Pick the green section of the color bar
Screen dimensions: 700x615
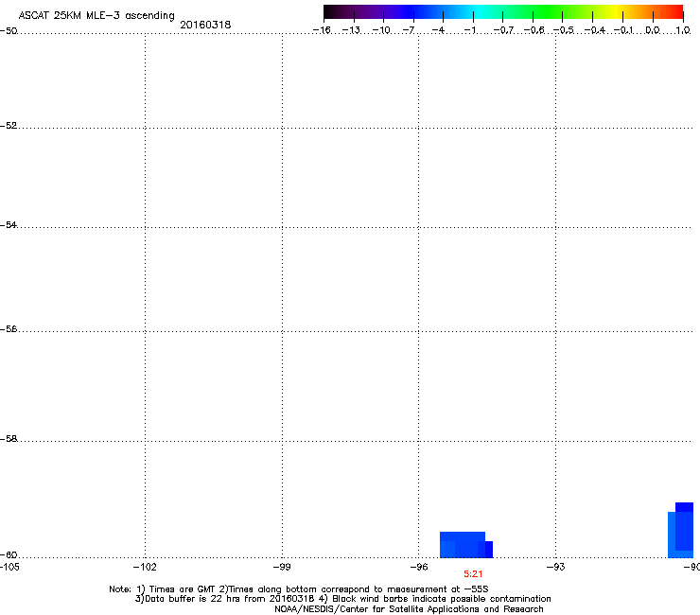549,11
